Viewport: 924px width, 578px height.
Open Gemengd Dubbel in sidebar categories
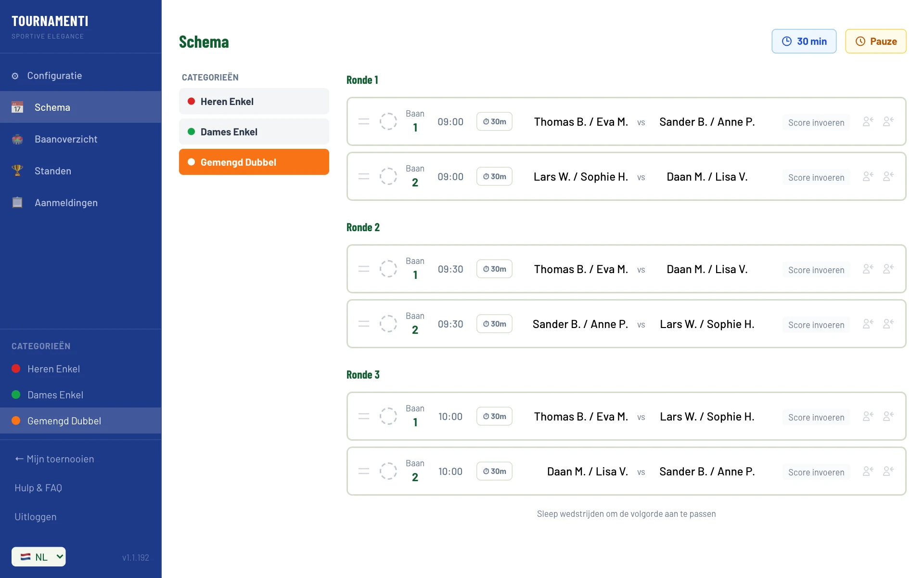tap(80, 420)
